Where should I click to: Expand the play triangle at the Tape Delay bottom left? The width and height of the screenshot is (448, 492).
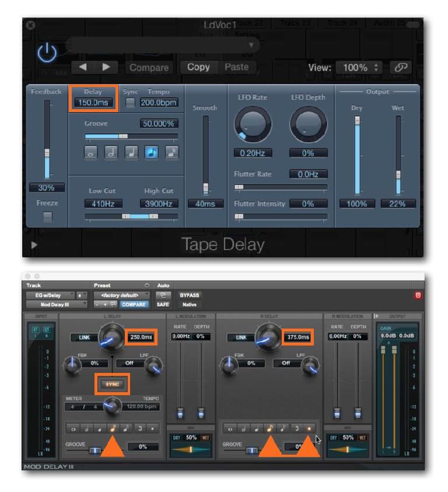(x=34, y=245)
